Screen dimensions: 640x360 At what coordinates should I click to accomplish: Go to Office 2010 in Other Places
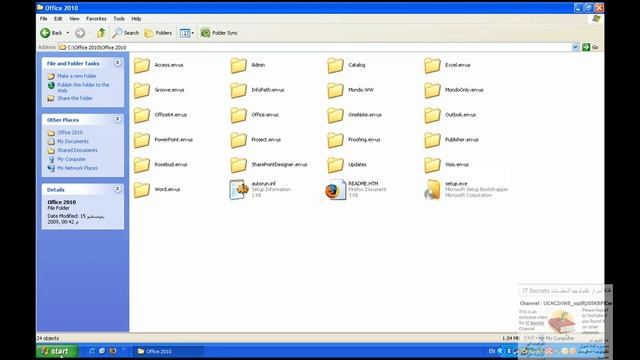coord(70,133)
